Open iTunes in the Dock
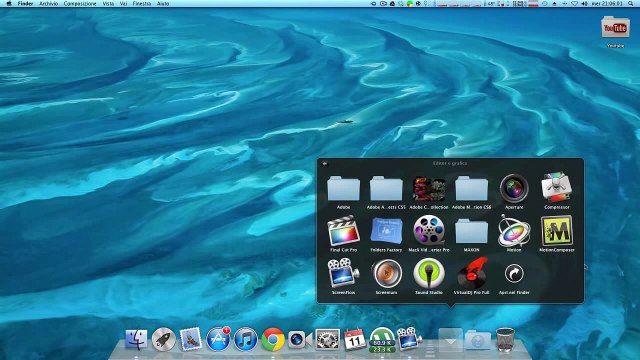 [x=245, y=339]
